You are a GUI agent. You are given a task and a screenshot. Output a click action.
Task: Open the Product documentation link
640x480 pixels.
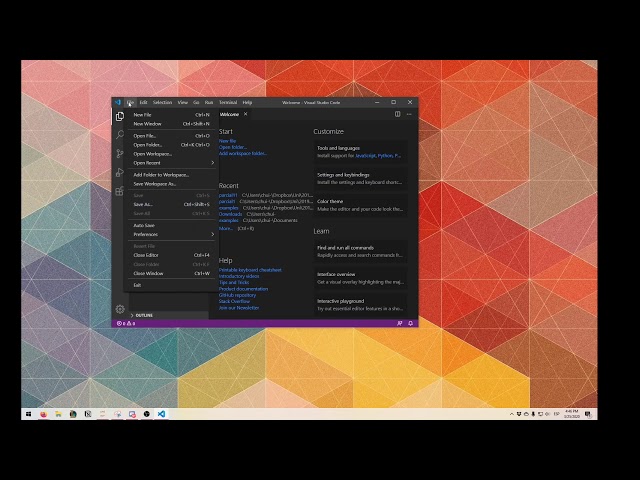(x=243, y=289)
